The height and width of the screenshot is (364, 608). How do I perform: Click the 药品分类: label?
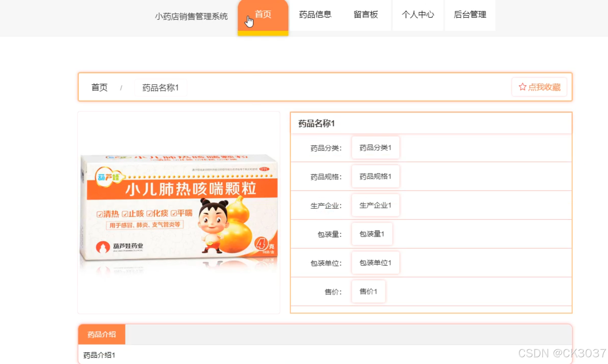click(326, 148)
